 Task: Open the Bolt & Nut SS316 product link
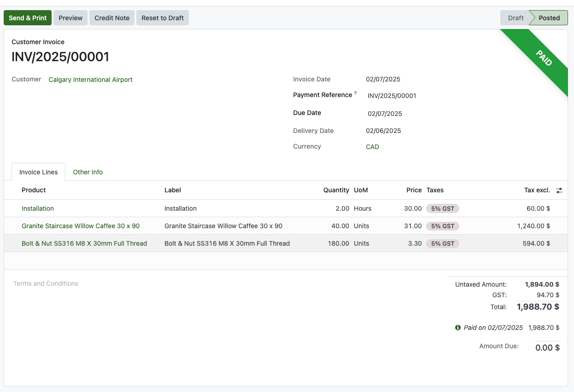coord(84,243)
